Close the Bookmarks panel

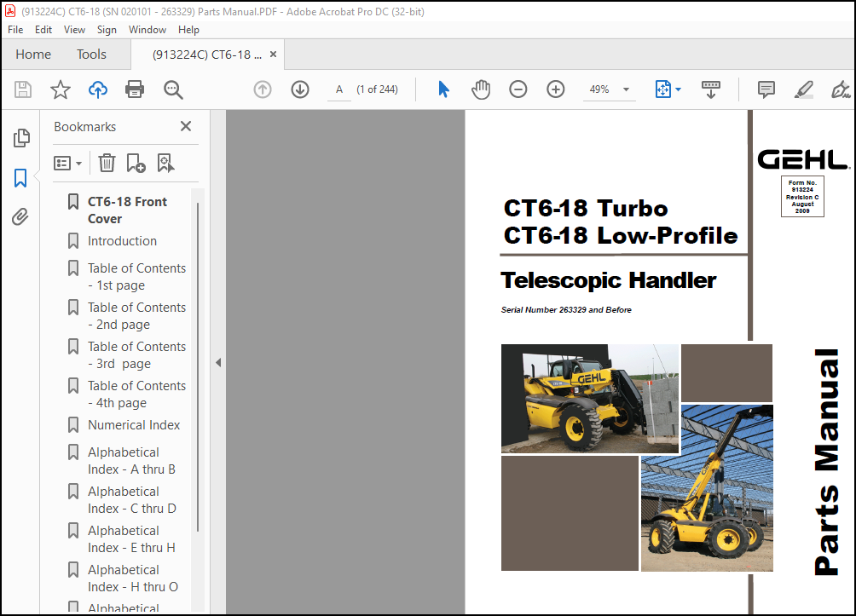(x=186, y=126)
